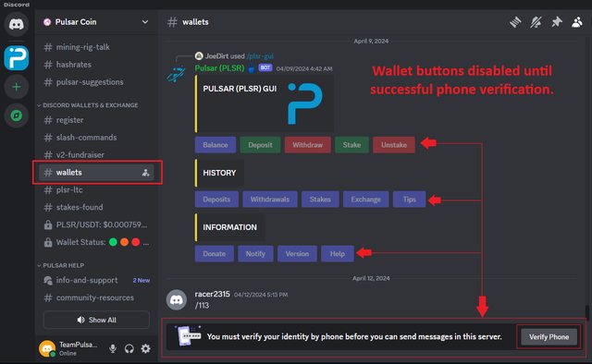This screenshot has height=364, width=592.
Task: Mute microphone in user panel
Action: tap(113, 348)
